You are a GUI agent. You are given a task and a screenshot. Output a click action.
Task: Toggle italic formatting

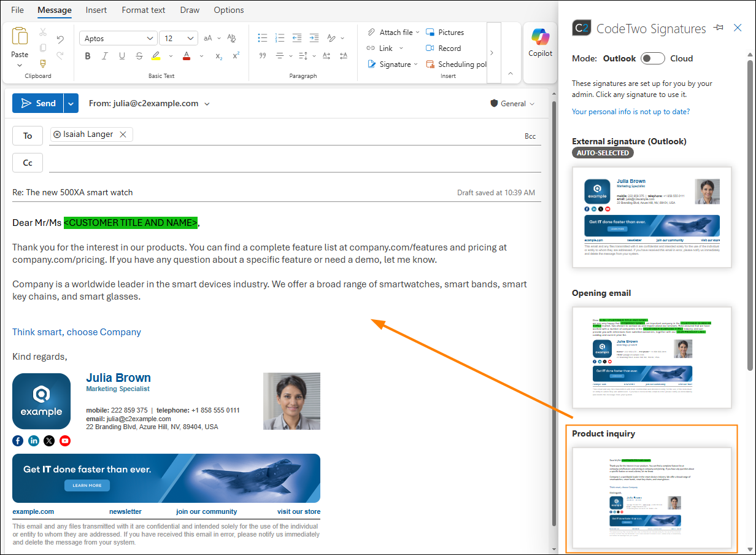104,56
